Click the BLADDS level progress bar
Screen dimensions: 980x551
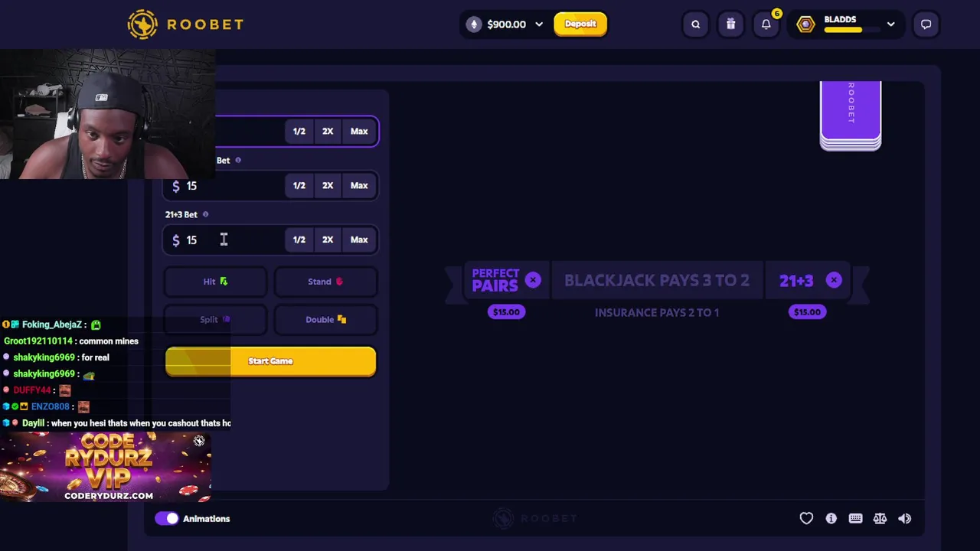(x=851, y=31)
